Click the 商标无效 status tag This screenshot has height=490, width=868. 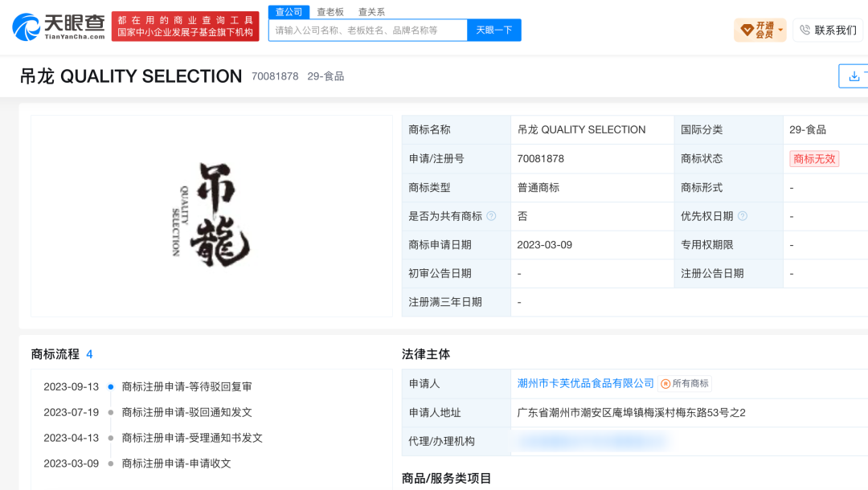tap(813, 159)
